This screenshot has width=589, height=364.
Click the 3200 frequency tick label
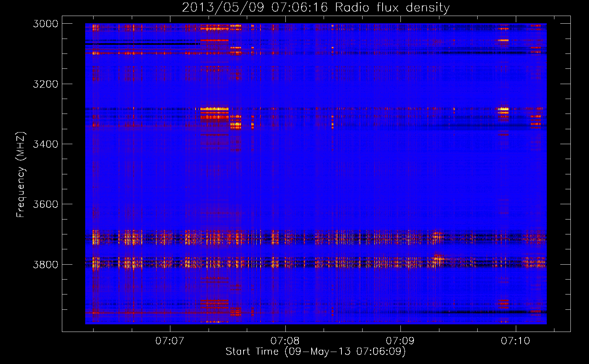point(46,84)
